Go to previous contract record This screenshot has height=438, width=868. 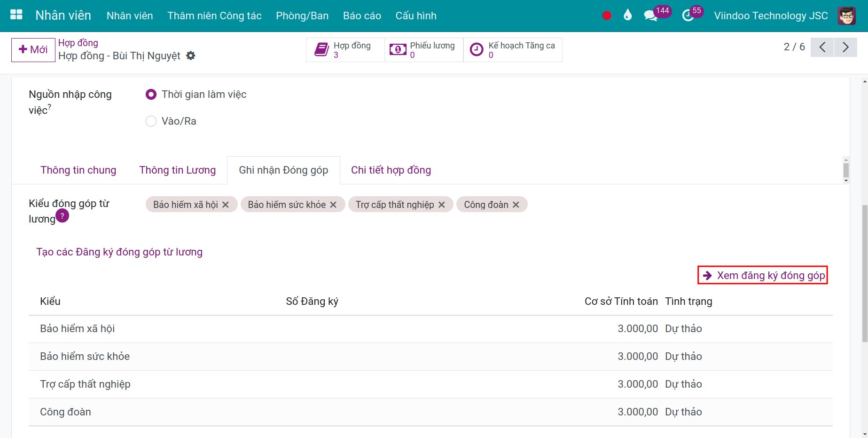(822, 47)
